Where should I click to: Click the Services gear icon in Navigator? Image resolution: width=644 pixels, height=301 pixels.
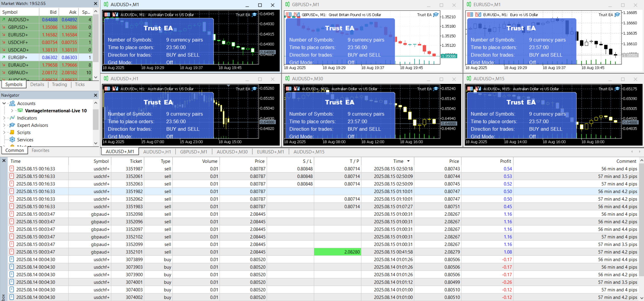coord(12,140)
